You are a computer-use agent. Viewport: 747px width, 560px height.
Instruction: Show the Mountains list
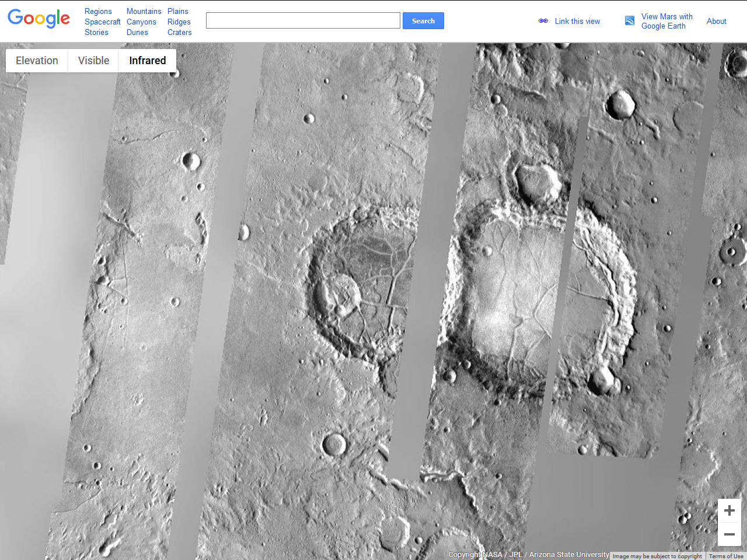pyautogui.click(x=144, y=11)
